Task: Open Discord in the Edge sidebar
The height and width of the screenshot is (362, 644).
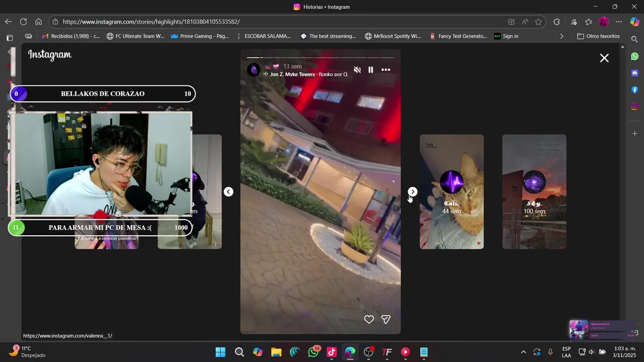Action: pos(635,73)
